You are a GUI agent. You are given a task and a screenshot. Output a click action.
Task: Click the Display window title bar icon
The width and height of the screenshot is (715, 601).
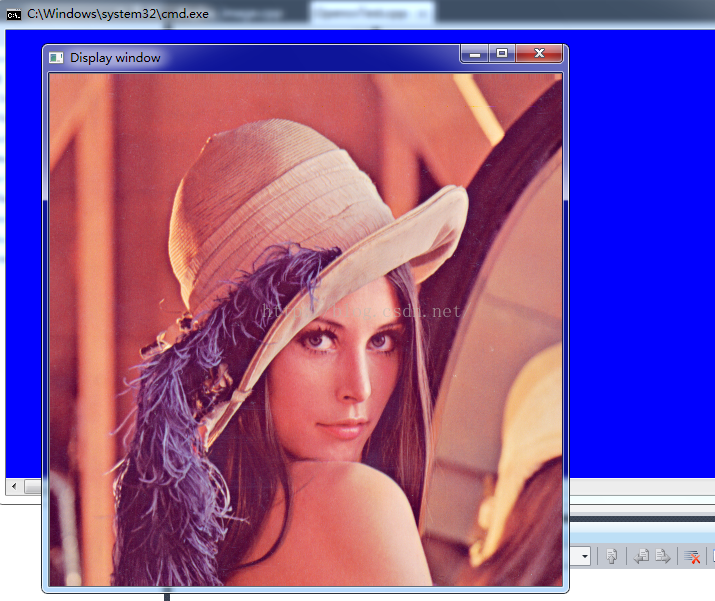click(56, 58)
